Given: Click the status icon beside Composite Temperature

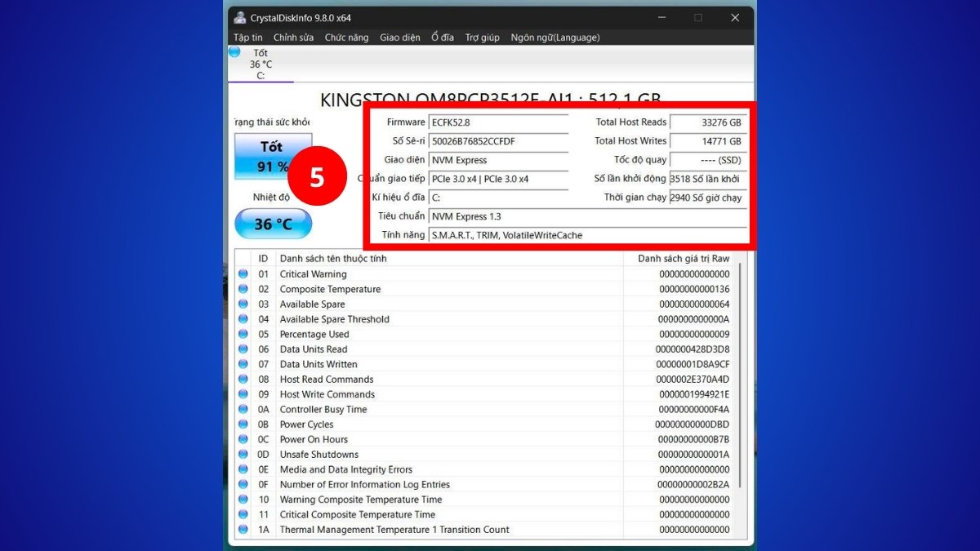Looking at the screenshot, I should pyautogui.click(x=243, y=289).
